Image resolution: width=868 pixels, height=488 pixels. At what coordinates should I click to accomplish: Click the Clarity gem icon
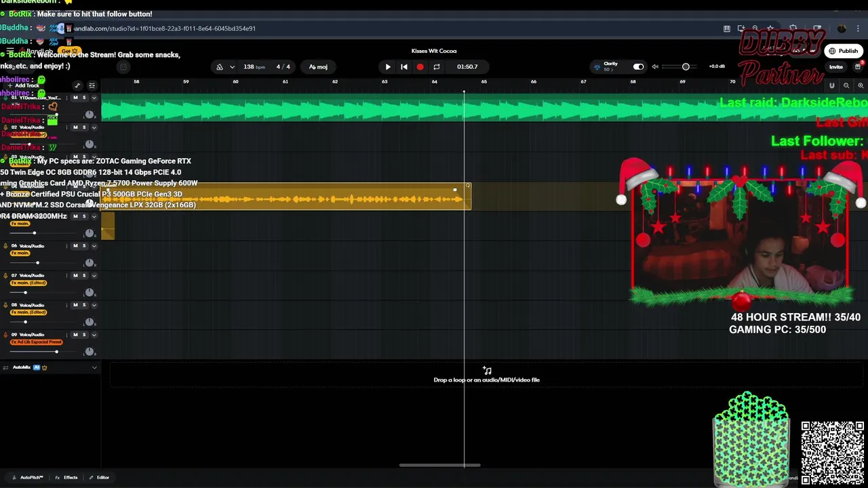pyautogui.click(x=597, y=66)
